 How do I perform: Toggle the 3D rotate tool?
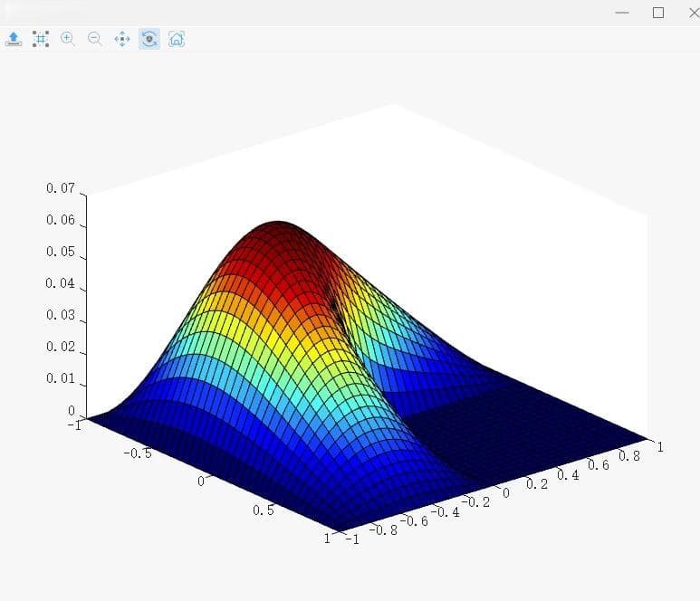pyautogui.click(x=149, y=39)
